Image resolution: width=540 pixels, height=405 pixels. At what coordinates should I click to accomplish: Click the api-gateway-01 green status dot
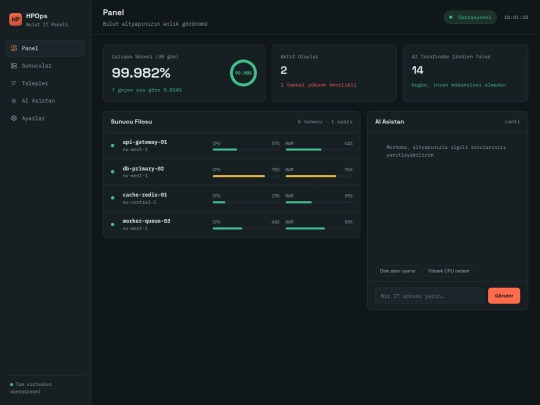click(113, 146)
